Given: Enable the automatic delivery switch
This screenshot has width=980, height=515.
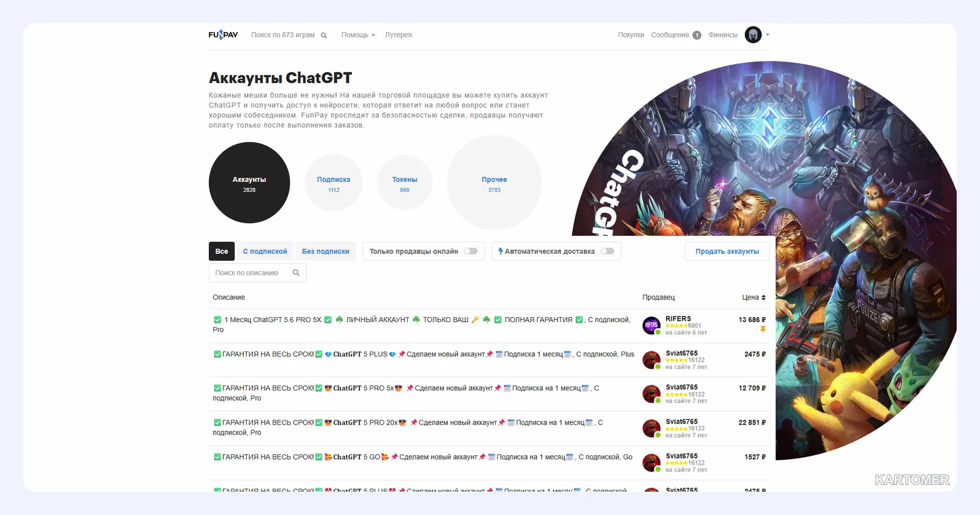Looking at the screenshot, I should (607, 251).
